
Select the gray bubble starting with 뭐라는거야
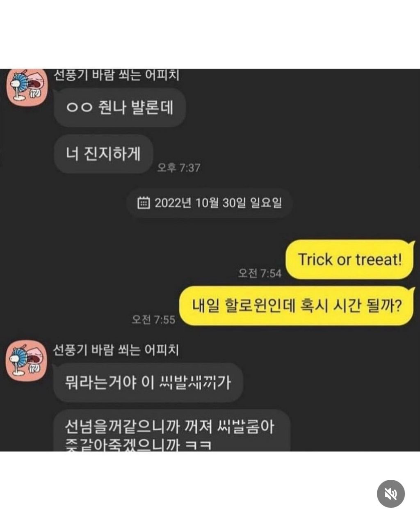click(148, 383)
